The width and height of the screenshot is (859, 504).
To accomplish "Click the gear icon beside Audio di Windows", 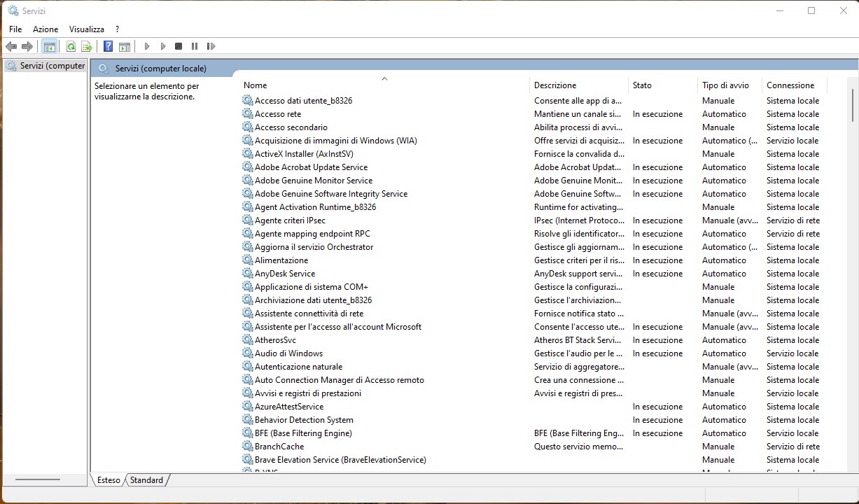I will click(x=247, y=353).
